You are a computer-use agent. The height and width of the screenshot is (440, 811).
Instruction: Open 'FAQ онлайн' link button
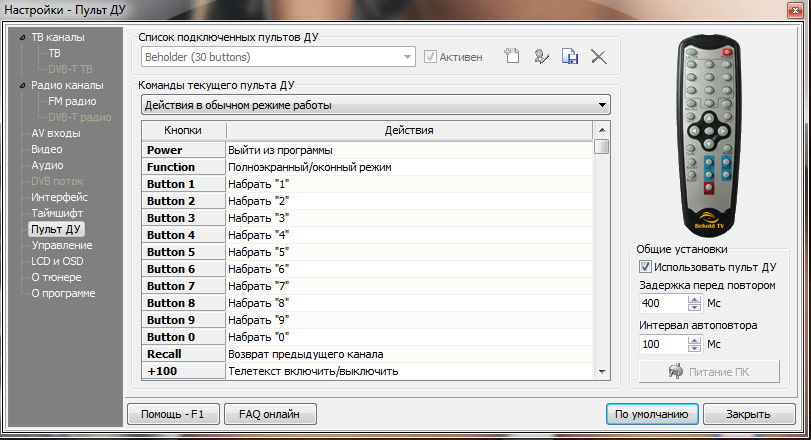[x=270, y=413]
